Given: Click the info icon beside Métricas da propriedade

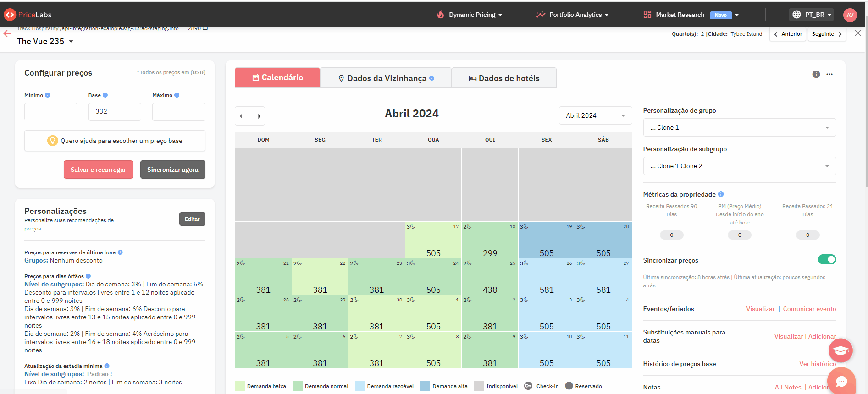Looking at the screenshot, I should (x=721, y=194).
